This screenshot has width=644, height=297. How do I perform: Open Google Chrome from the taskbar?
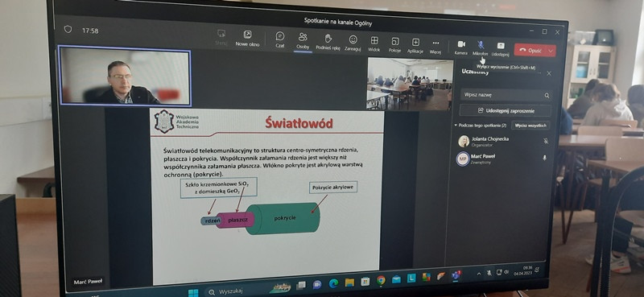pyautogui.click(x=381, y=280)
